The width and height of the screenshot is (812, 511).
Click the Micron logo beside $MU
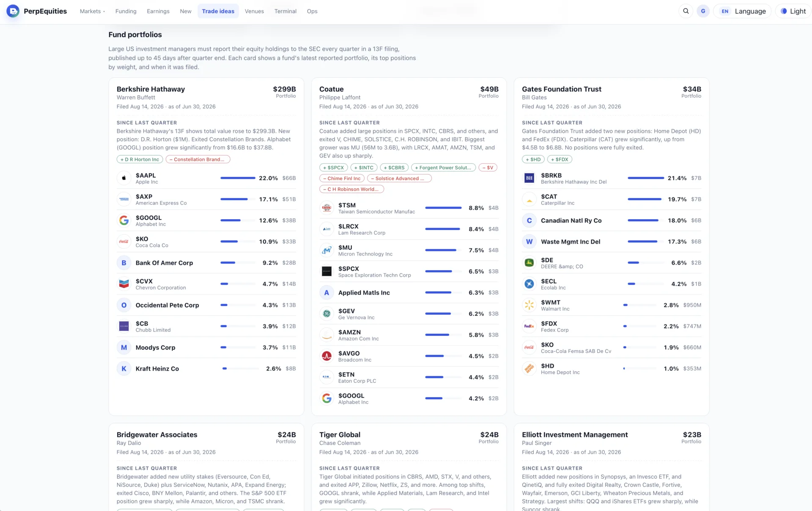(326, 250)
